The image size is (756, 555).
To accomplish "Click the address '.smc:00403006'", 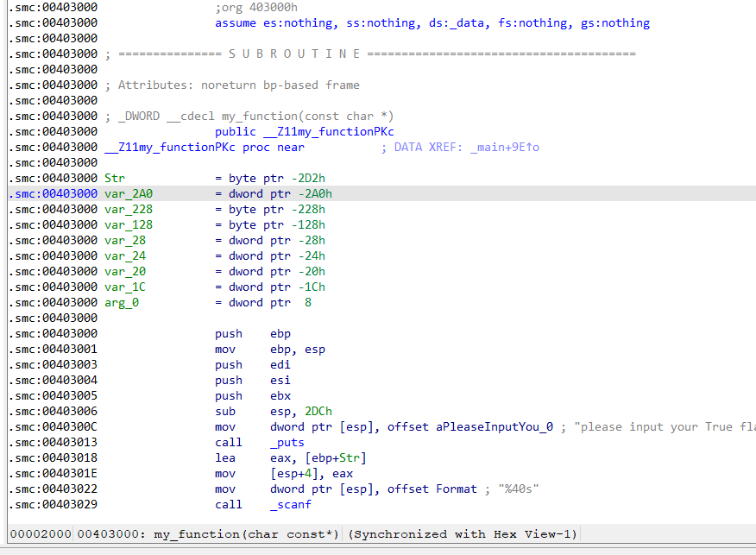I will [53, 411].
